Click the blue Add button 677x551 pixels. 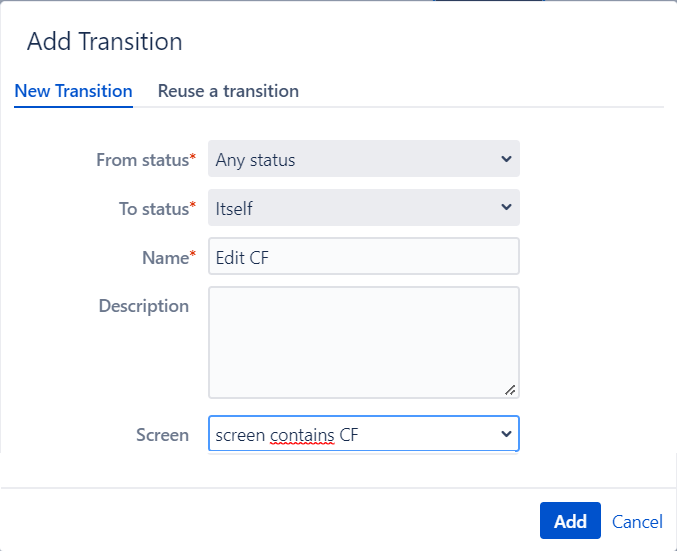click(570, 520)
